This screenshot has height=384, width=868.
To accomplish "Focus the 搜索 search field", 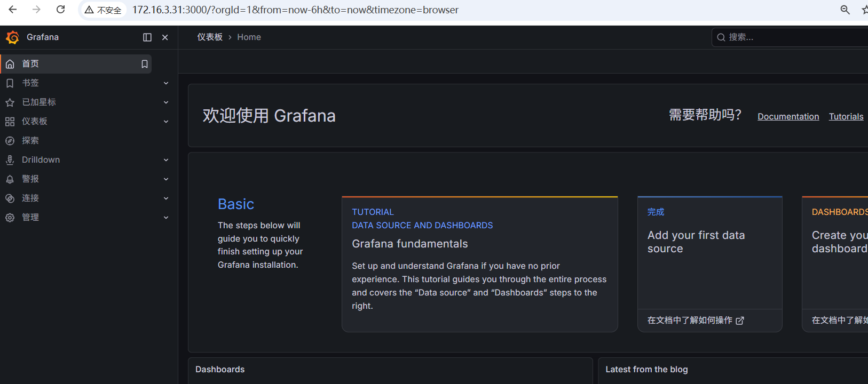I will 790,37.
